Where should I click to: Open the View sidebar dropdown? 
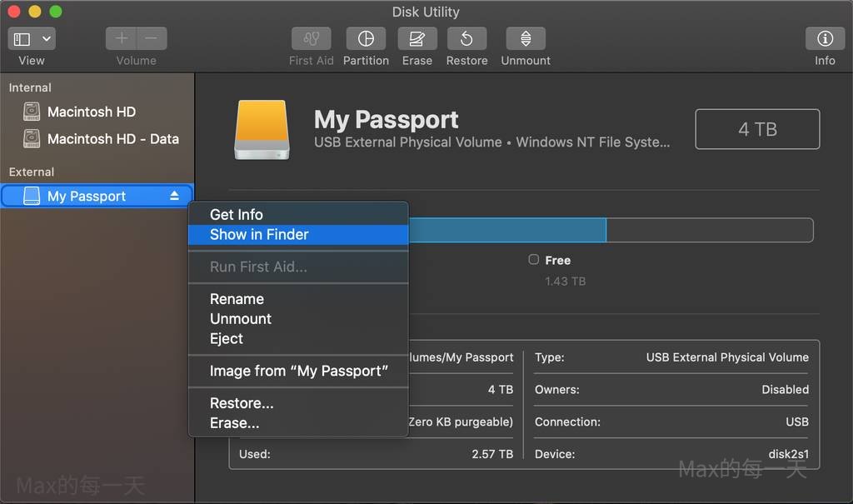[x=32, y=39]
